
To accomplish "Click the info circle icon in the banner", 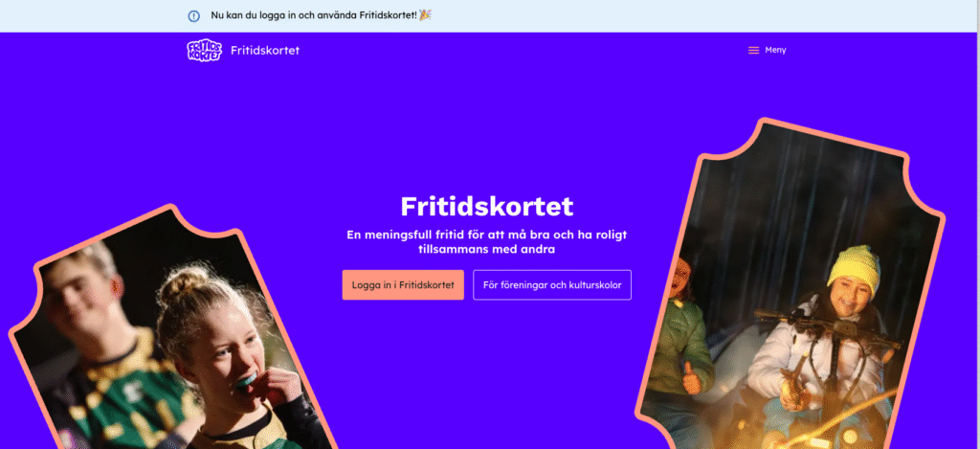I will pyautogui.click(x=193, y=16).
